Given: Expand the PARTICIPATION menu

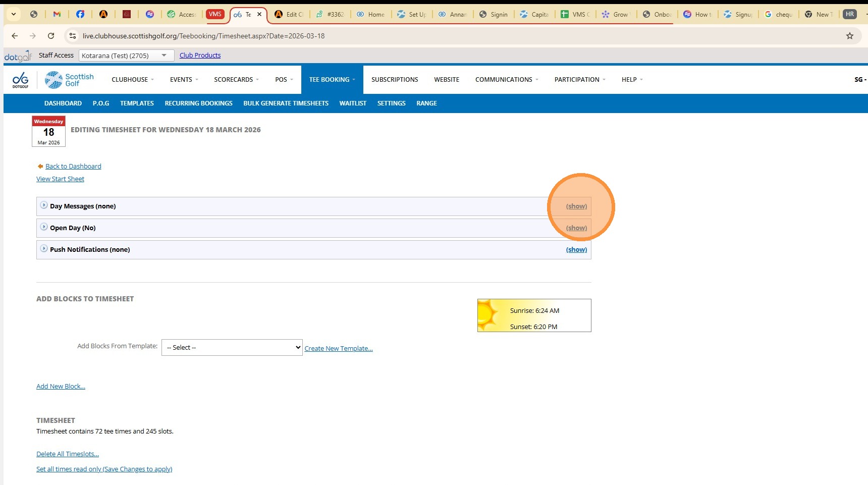Looking at the screenshot, I should click(580, 80).
